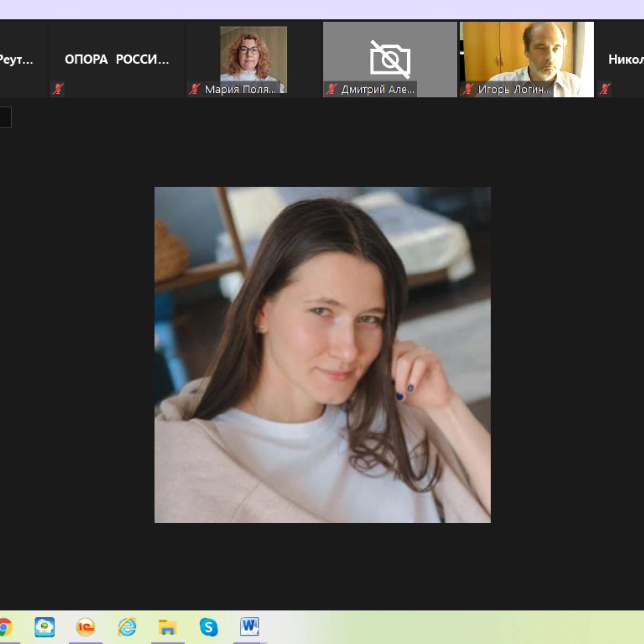Select Мария Поля participant video thumbnail
Screen dimensions: 644x644
[x=254, y=59]
